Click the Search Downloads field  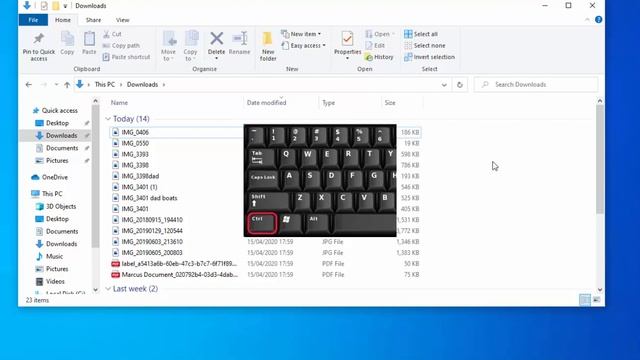tap(536, 84)
